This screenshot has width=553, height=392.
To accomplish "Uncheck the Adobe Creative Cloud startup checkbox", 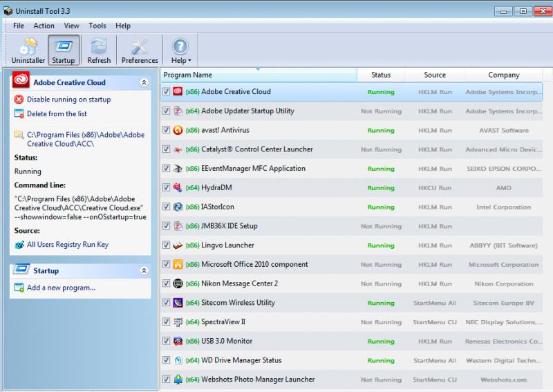I will coord(166,92).
